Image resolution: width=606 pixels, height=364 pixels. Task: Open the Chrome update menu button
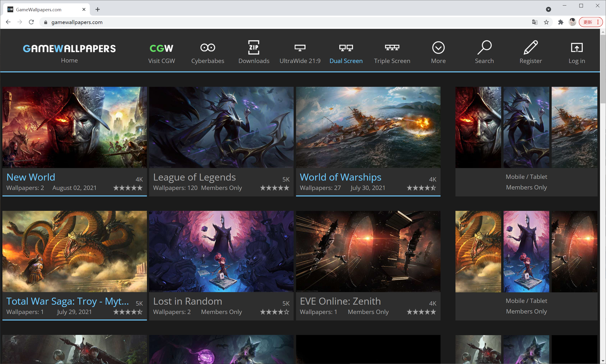tap(591, 22)
